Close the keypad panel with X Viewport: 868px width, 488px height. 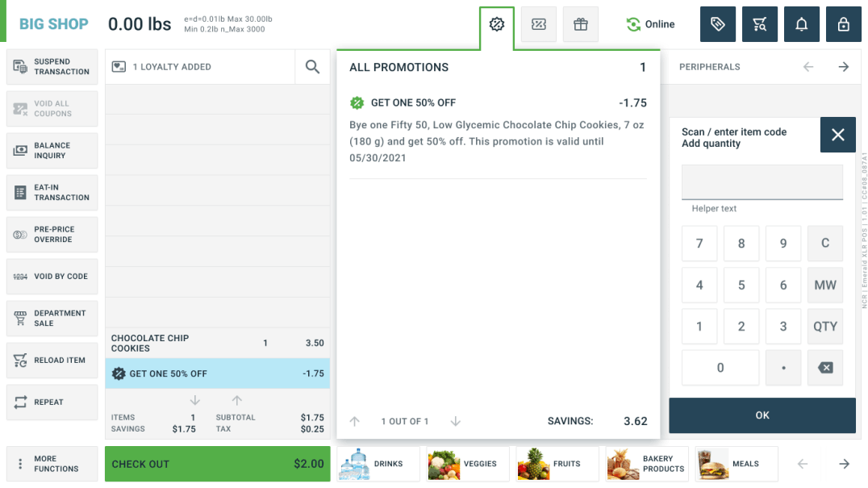click(x=837, y=135)
